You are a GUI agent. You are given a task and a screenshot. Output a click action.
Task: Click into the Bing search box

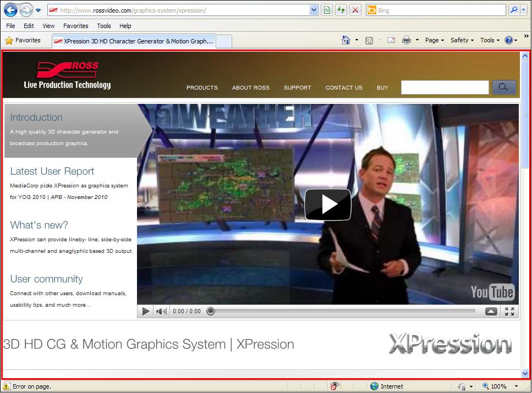pos(436,10)
